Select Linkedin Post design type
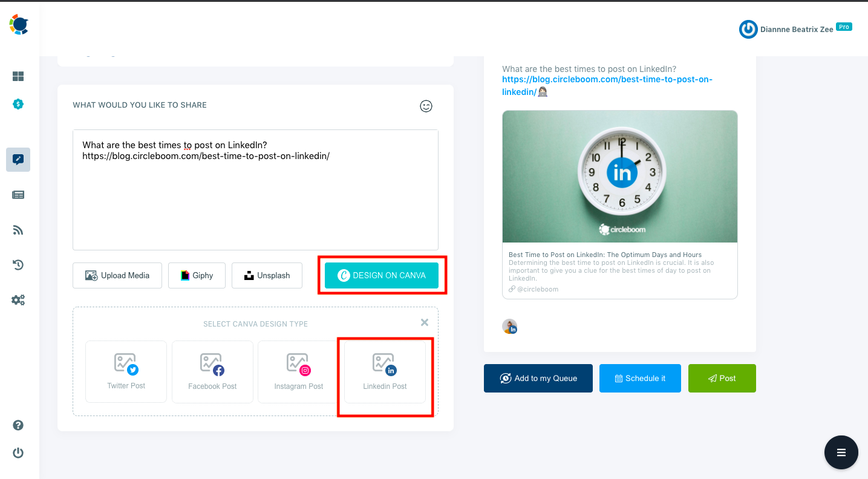The width and height of the screenshot is (868, 479). point(385,371)
